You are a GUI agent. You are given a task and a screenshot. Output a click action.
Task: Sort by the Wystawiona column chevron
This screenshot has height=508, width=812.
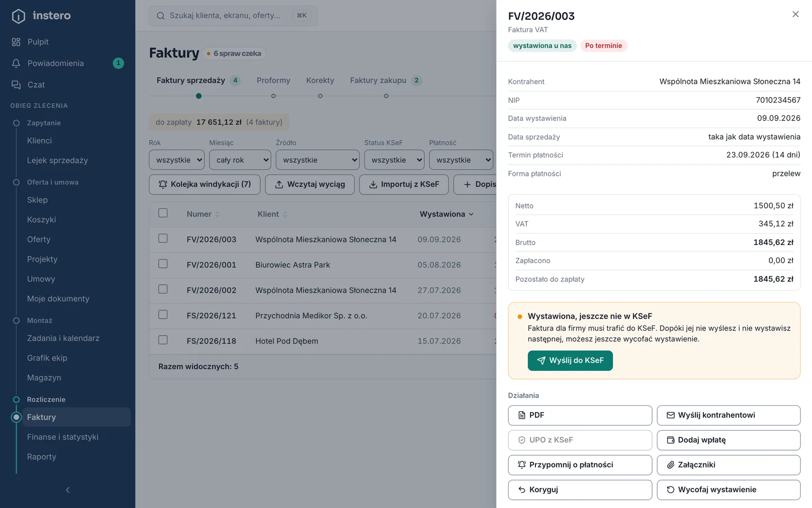(x=471, y=214)
